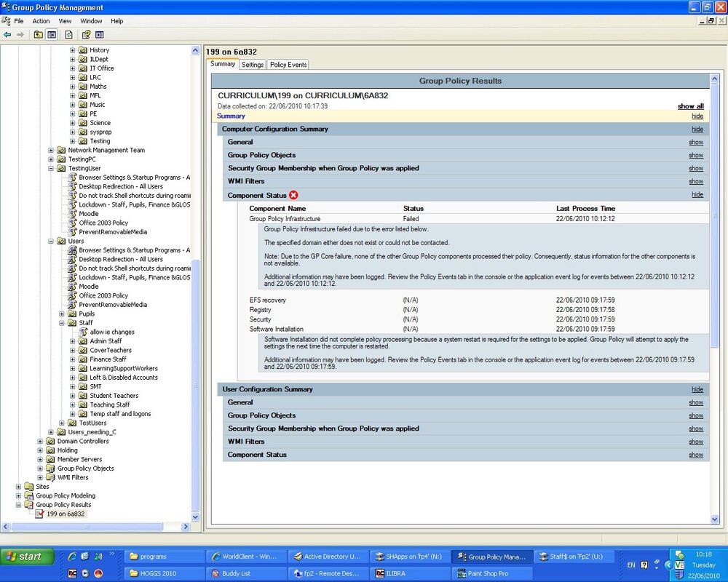The image size is (728, 582).
Task: Hide the User Configuration Summary section
Action: pos(697,389)
